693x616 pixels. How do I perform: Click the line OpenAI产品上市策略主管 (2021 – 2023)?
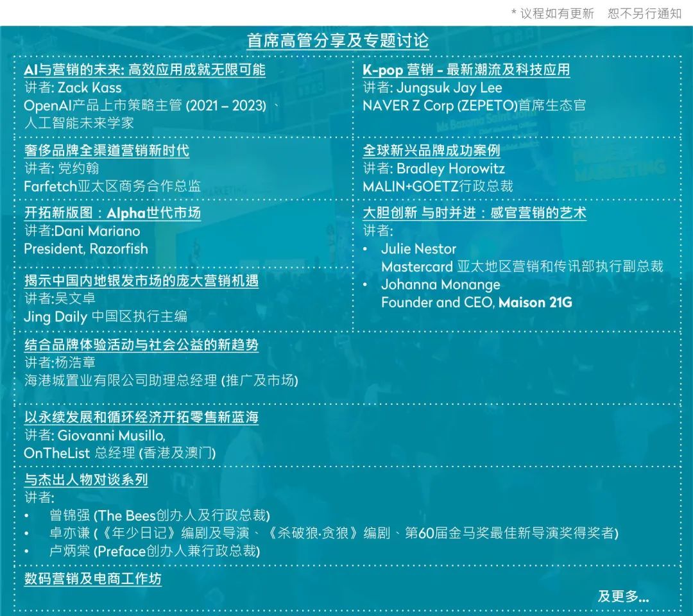[146, 105]
